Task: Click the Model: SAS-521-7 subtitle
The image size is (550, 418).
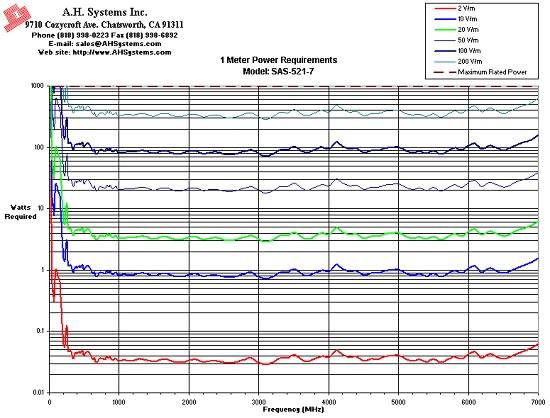Action: pyautogui.click(x=278, y=72)
